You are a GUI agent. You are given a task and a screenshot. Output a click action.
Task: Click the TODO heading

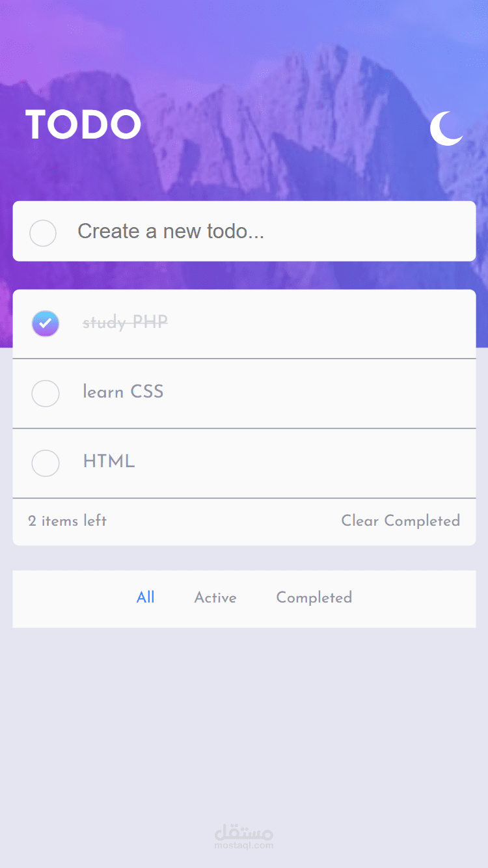tap(83, 125)
